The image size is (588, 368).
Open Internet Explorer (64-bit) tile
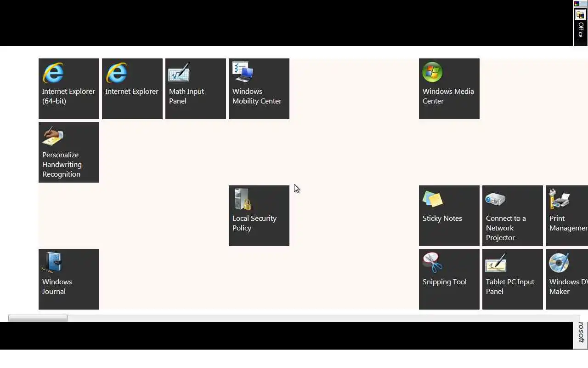69,89
